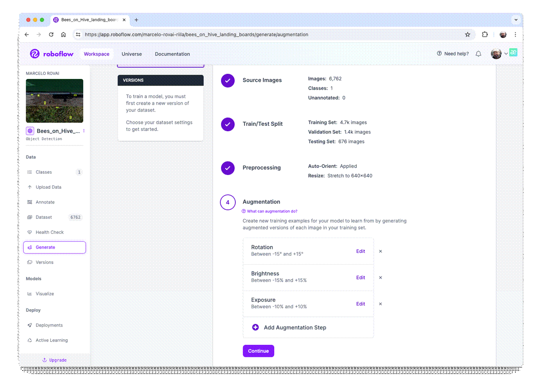Viewport: 542px width, 392px height.
Task: Open 'What can augmentation do?' link
Action: click(272, 211)
